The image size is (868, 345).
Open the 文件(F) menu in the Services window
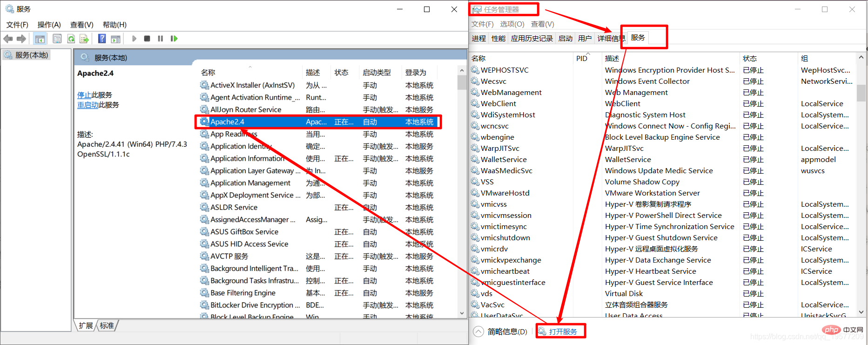pyautogui.click(x=17, y=25)
